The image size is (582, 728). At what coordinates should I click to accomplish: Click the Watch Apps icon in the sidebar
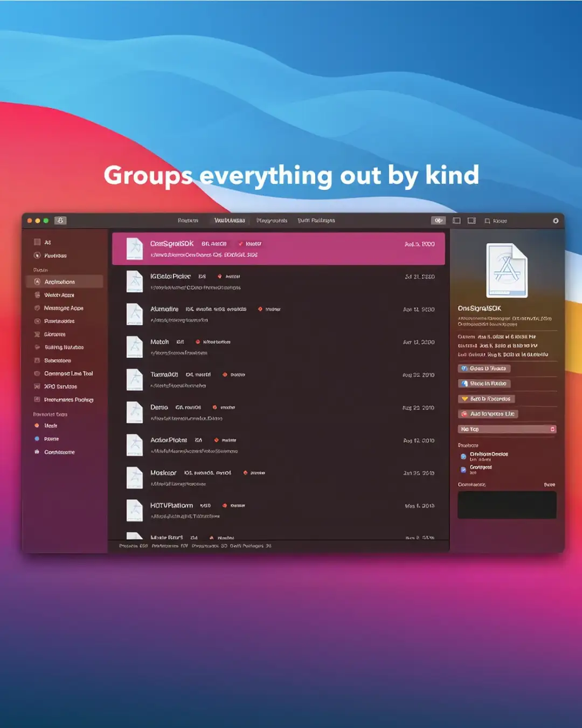click(x=37, y=295)
